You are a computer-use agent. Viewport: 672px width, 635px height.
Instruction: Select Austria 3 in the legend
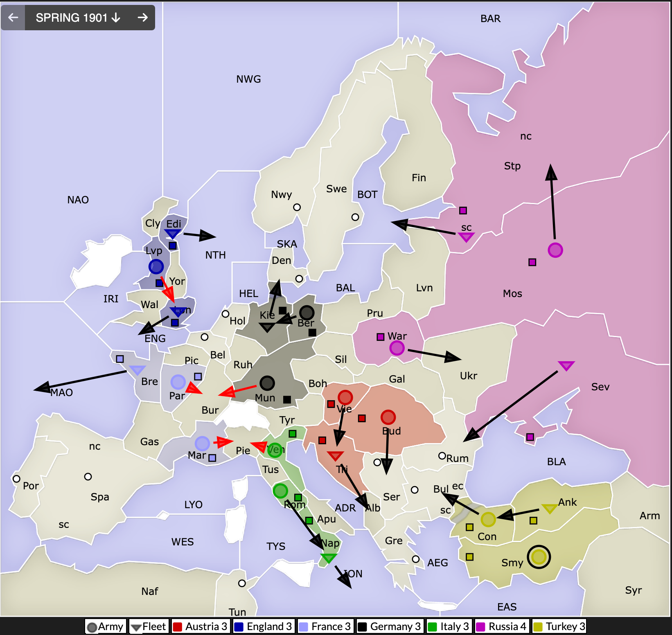201,626
